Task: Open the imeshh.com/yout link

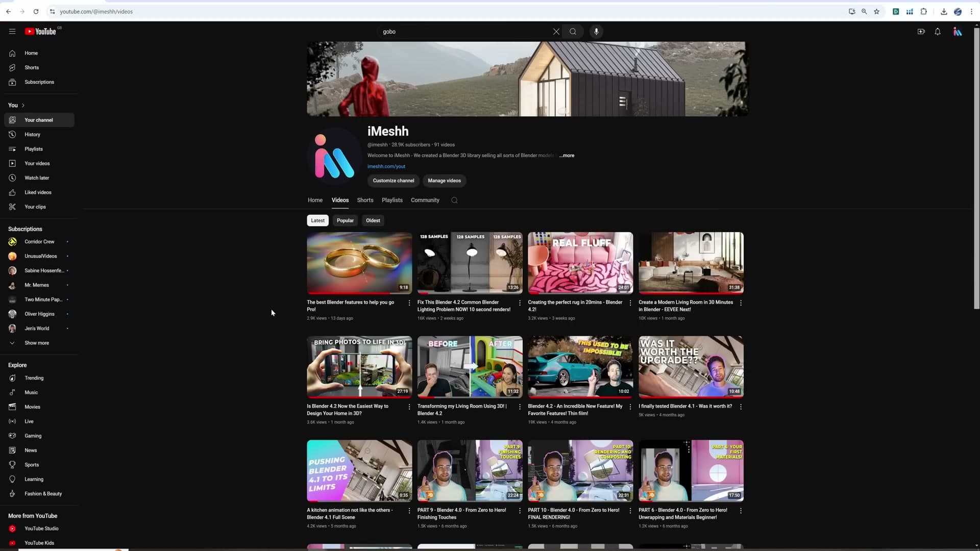Action: [x=386, y=166]
